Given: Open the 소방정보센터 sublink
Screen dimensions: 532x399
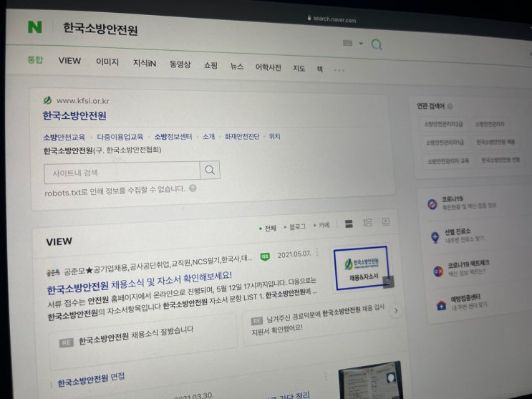Looking at the screenshot, I should (173, 137).
